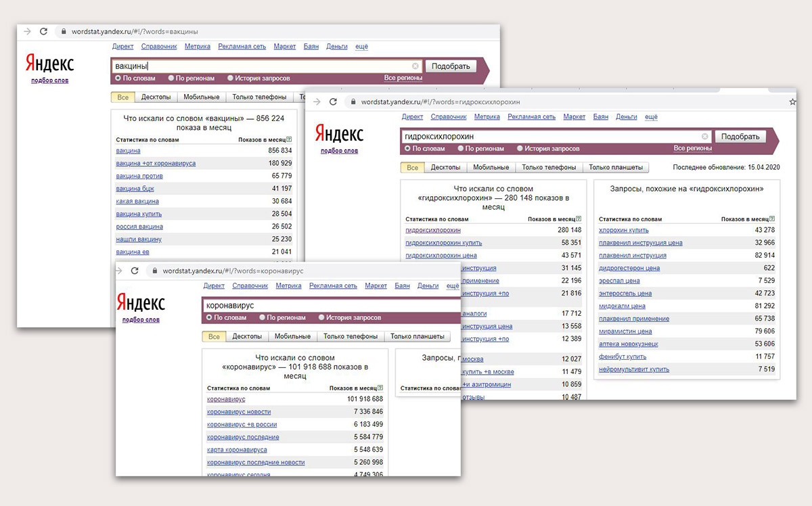Open Директ link in вакцины window
Viewport: 812px width, 506px height.
pos(122,47)
